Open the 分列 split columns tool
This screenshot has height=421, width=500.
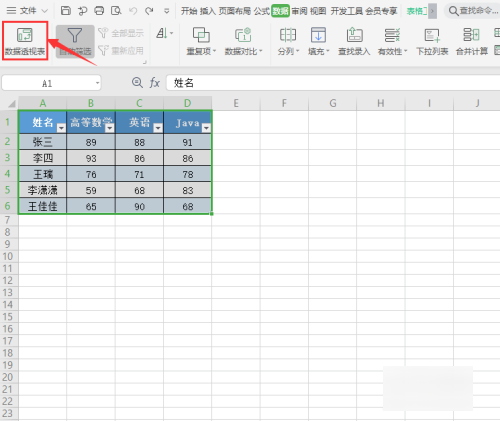(x=288, y=41)
